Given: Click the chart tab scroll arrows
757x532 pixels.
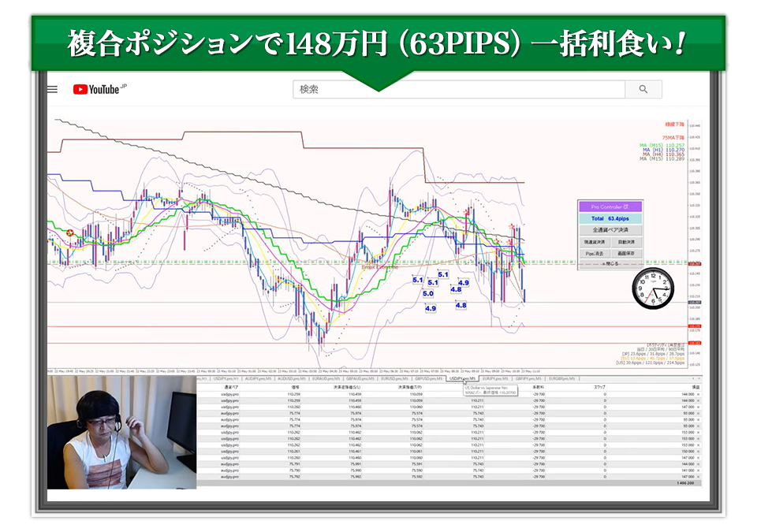Looking at the screenshot, I should pyautogui.click(x=696, y=378).
